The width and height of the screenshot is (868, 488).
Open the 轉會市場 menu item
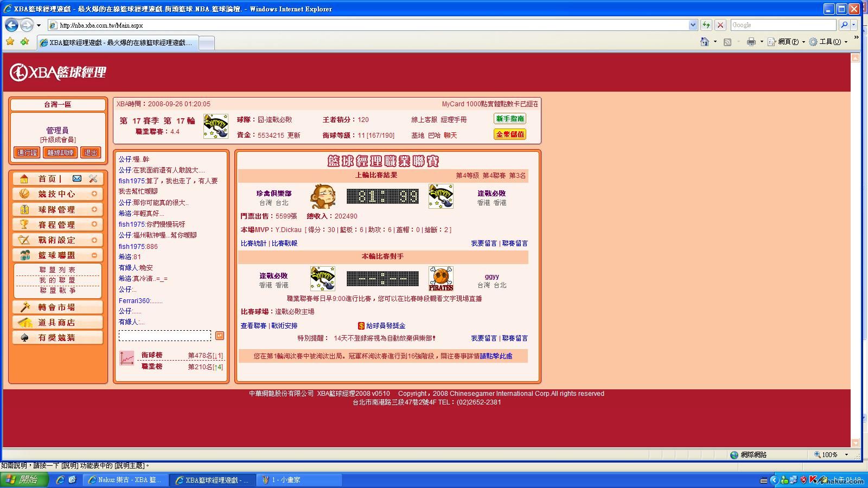click(58, 307)
